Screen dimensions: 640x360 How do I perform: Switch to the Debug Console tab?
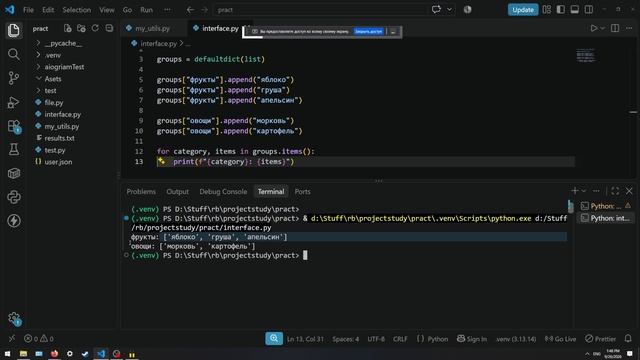click(x=223, y=191)
